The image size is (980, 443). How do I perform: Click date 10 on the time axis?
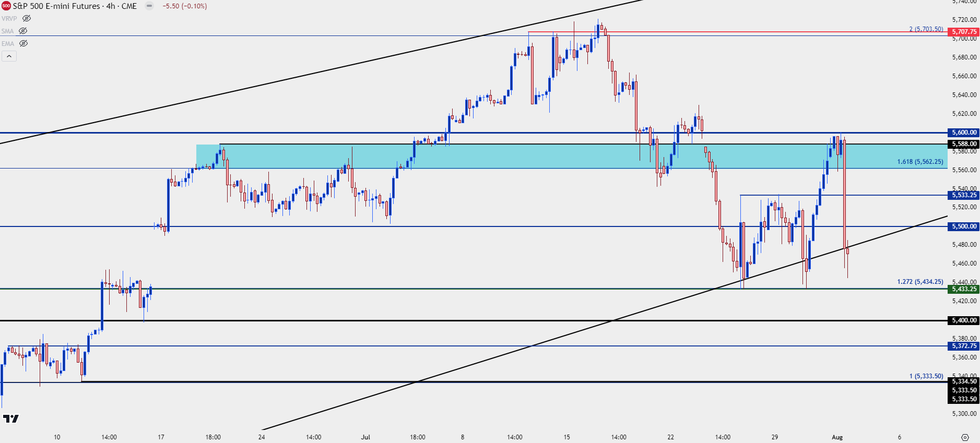[x=57, y=437]
